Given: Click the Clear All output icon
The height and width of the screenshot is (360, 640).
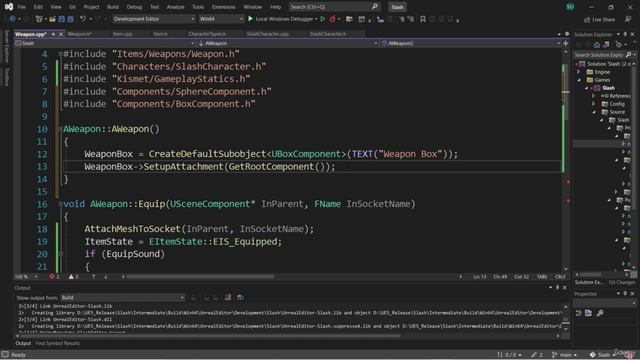Looking at the screenshot, I should coord(227,298).
